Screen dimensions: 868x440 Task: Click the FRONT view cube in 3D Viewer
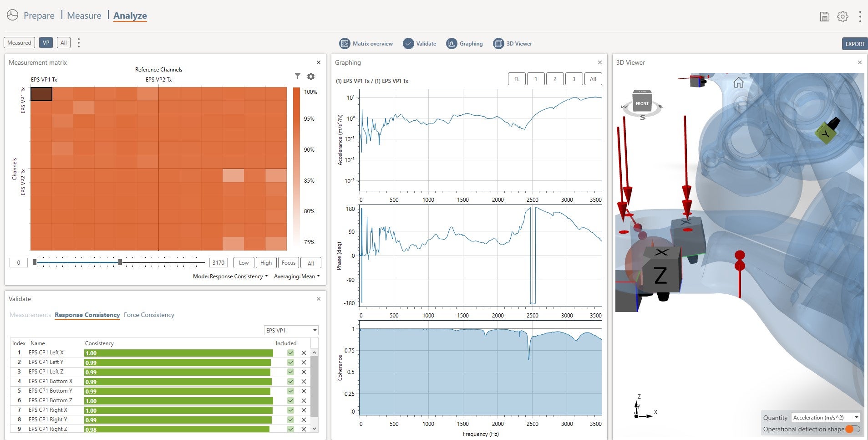click(x=642, y=102)
